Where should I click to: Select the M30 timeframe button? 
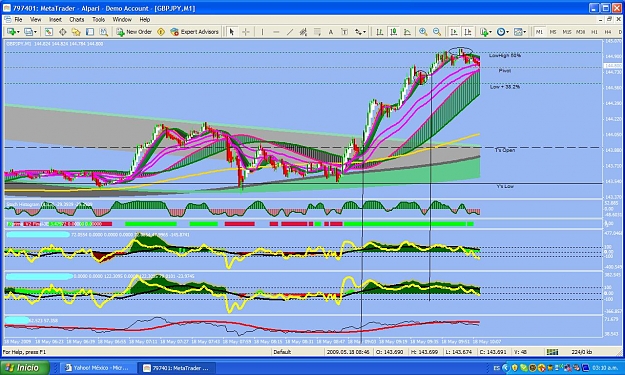(x=580, y=32)
